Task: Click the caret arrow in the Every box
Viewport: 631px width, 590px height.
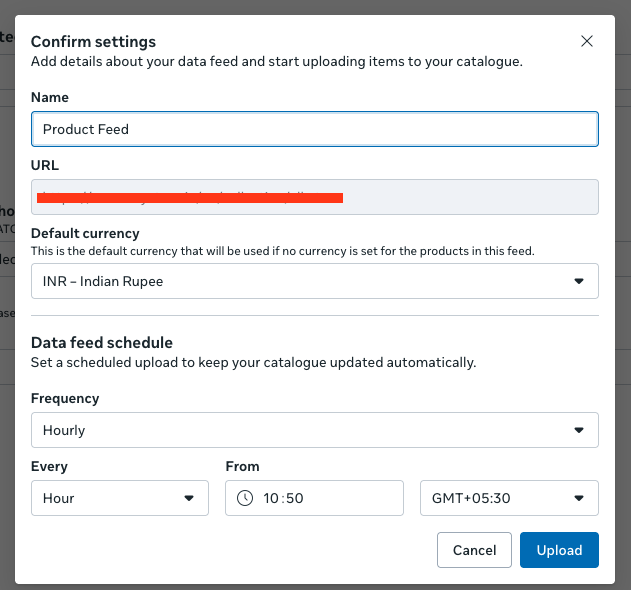Action: [188, 498]
